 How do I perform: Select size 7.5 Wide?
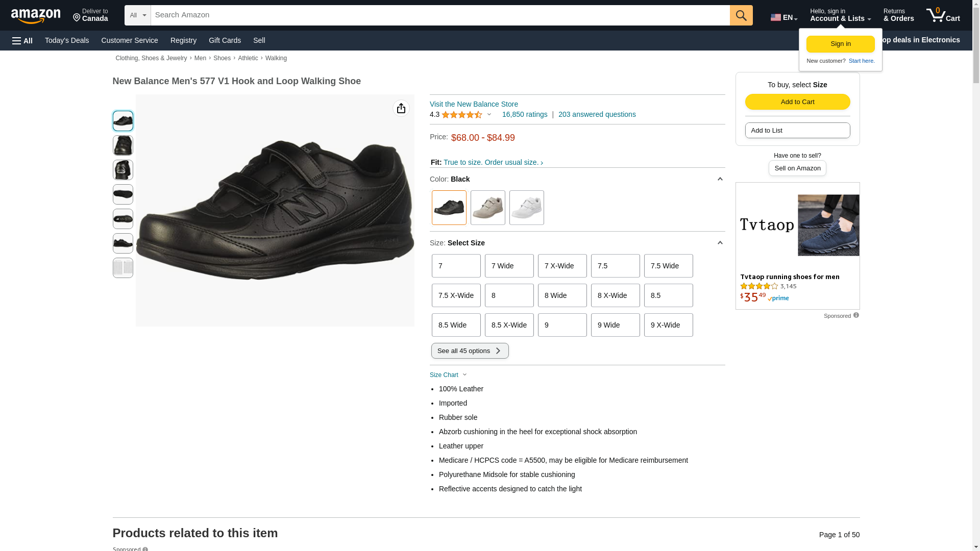[x=668, y=266]
